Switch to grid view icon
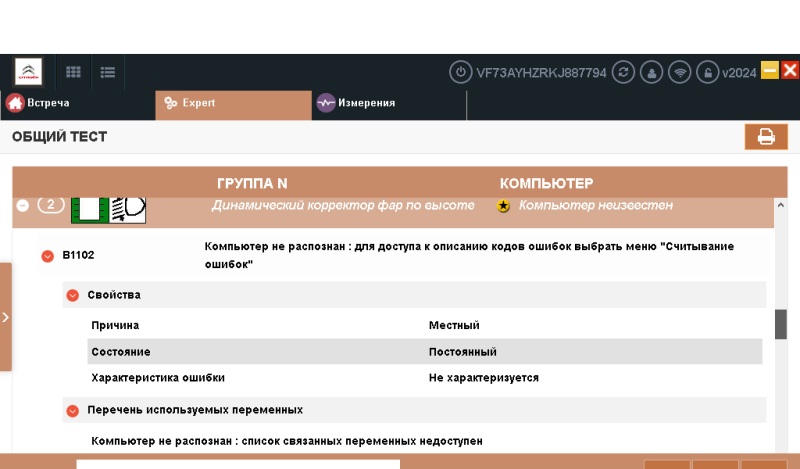The width and height of the screenshot is (800, 469). click(73, 72)
